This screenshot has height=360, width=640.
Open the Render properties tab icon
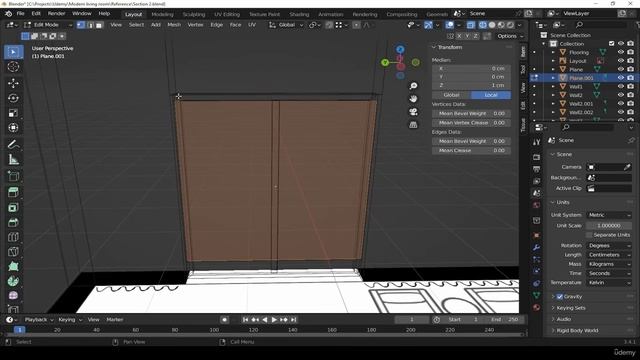(536, 158)
